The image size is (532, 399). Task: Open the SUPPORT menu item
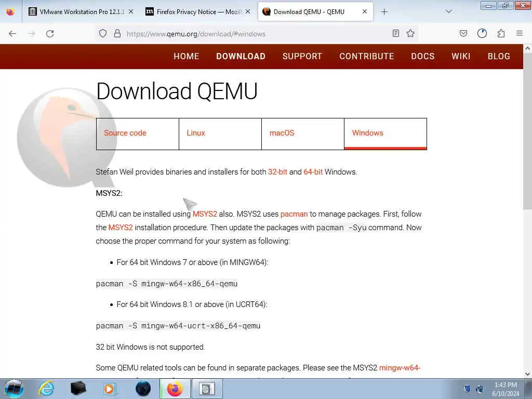(x=302, y=56)
